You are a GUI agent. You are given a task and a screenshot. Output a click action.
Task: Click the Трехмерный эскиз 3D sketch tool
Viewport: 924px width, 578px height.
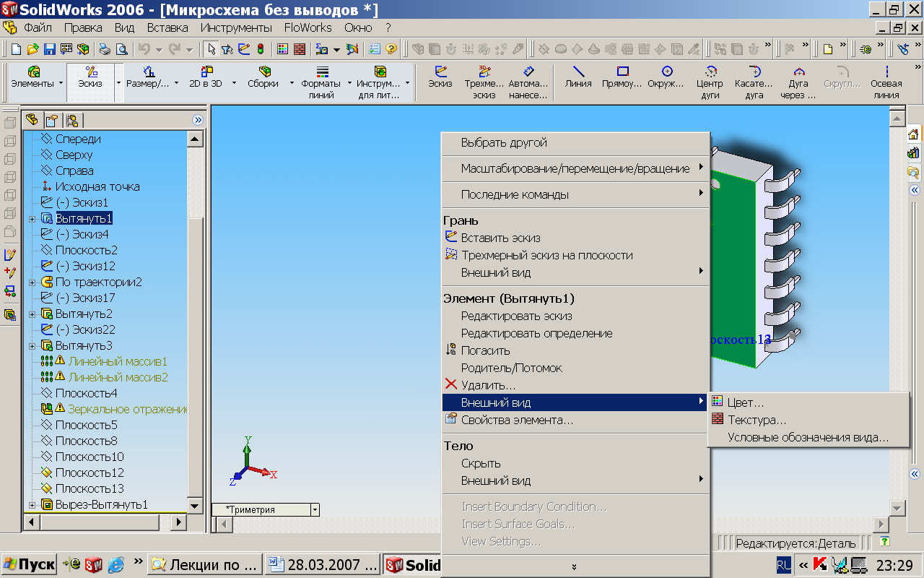(x=484, y=82)
